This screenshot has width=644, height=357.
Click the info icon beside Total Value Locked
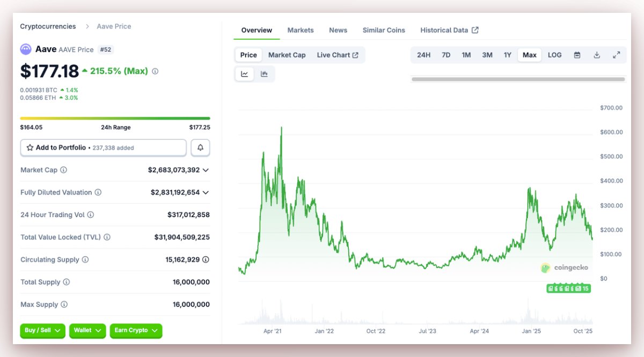107,237
